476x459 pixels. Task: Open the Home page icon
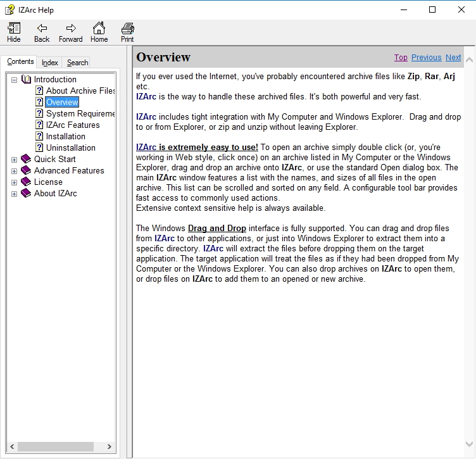click(99, 32)
